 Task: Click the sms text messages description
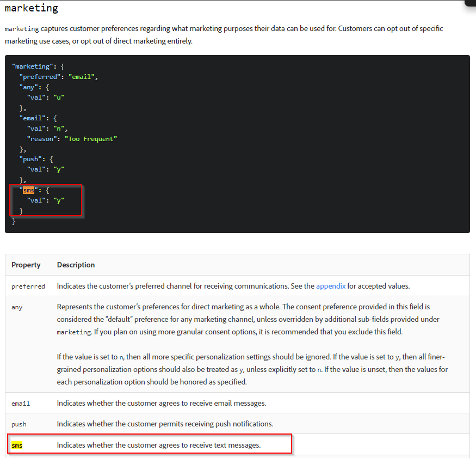coord(158,445)
